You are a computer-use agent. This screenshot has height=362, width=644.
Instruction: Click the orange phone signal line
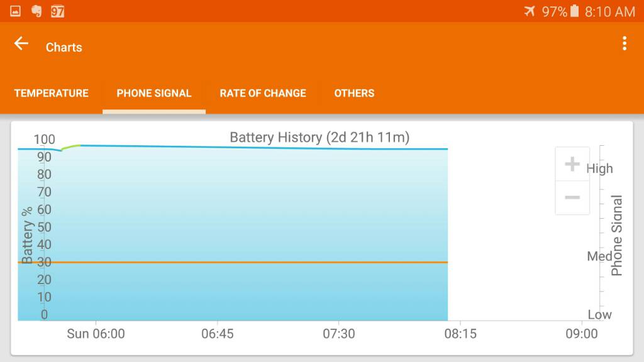(x=233, y=262)
